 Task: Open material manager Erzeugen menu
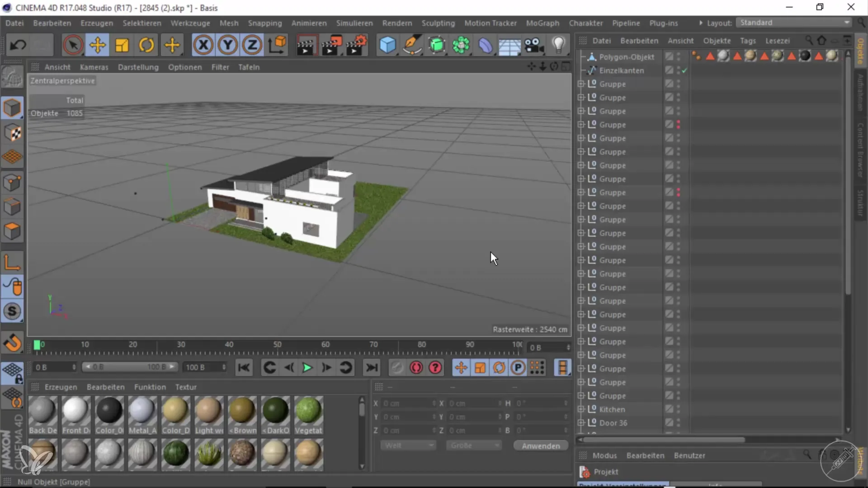(61, 387)
